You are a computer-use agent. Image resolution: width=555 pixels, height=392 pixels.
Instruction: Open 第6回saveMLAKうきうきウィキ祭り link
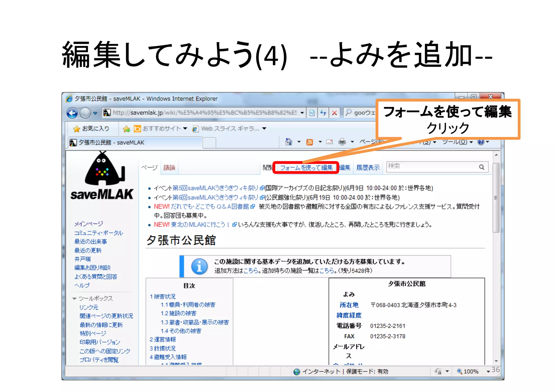[x=215, y=197]
